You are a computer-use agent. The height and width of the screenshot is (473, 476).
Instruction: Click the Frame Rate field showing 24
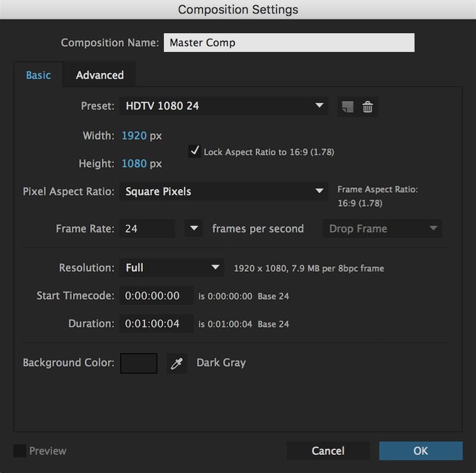click(x=147, y=228)
